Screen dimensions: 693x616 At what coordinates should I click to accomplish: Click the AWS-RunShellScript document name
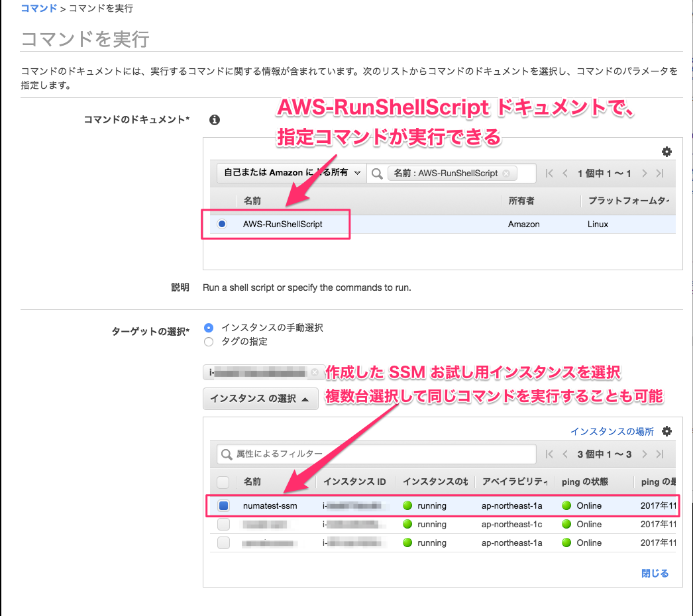[x=282, y=224]
